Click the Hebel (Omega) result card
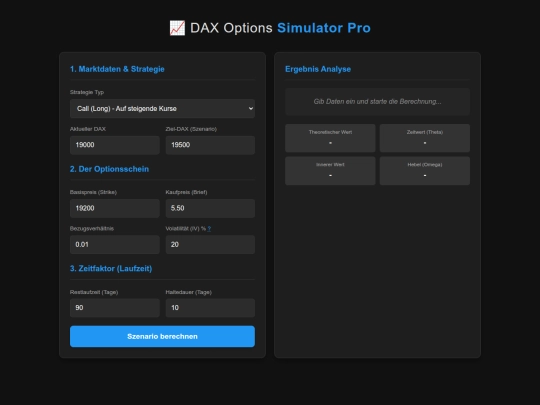Image resolution: width=540 pixels, height=405 pixels. click(425, 171)
